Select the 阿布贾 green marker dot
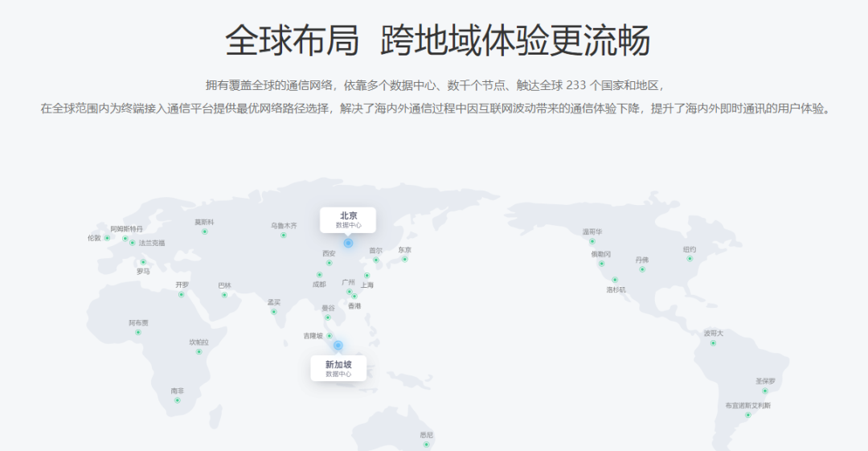Viewport: 868px width, 451px height. (x=138, y=333)
